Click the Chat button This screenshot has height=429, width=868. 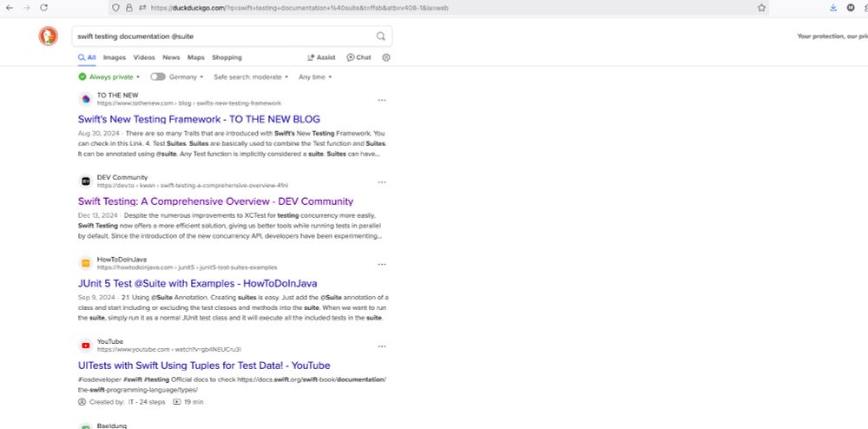(x=358, y=57)
